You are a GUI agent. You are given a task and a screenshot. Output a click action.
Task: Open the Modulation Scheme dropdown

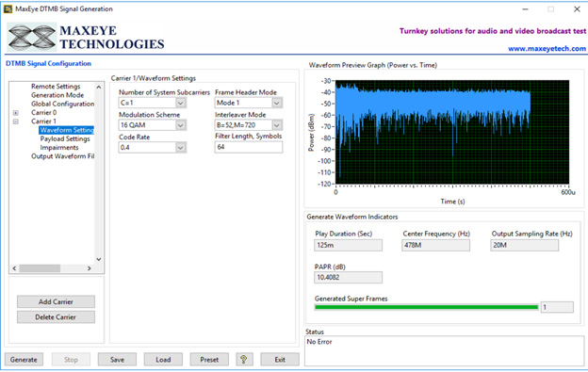(180, 125)
